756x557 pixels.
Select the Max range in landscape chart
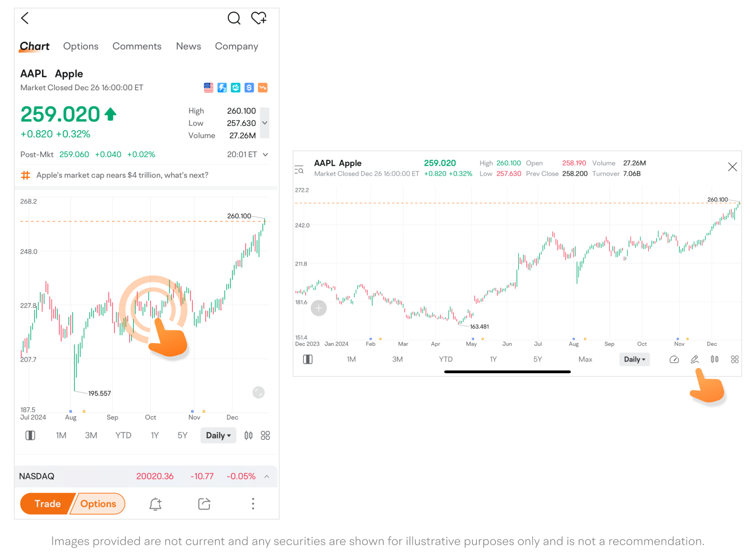point(585,359)
